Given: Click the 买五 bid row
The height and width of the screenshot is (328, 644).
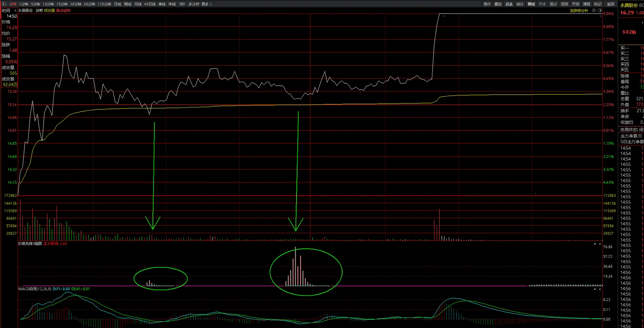Looking at the screenshot, I should (x=632, y=70).
